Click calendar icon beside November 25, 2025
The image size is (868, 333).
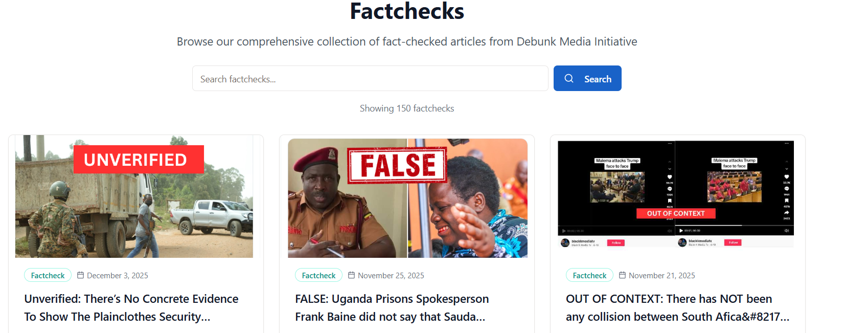[351, 275]
